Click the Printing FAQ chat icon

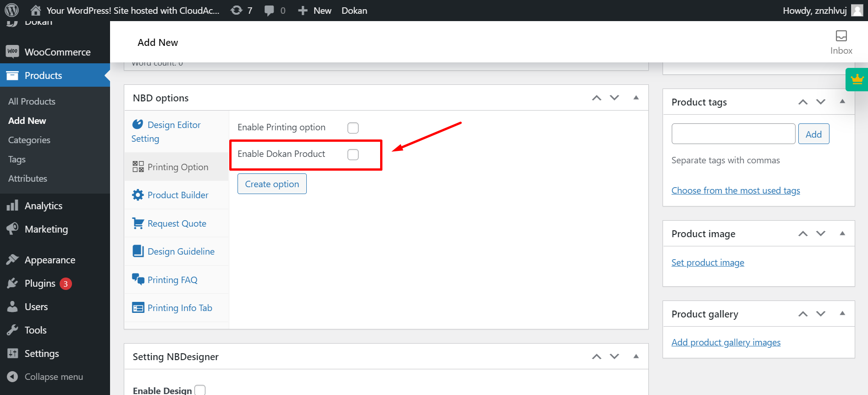coord(138,279)
